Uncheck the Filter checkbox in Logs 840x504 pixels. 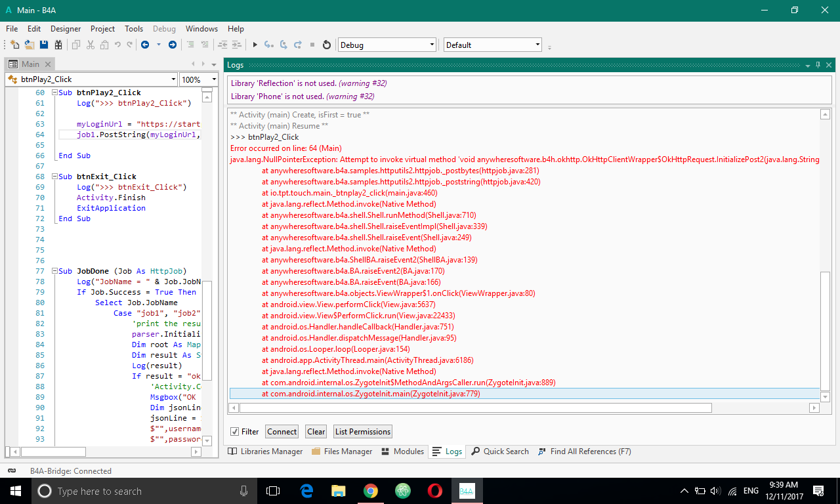(x=234, y=432)
